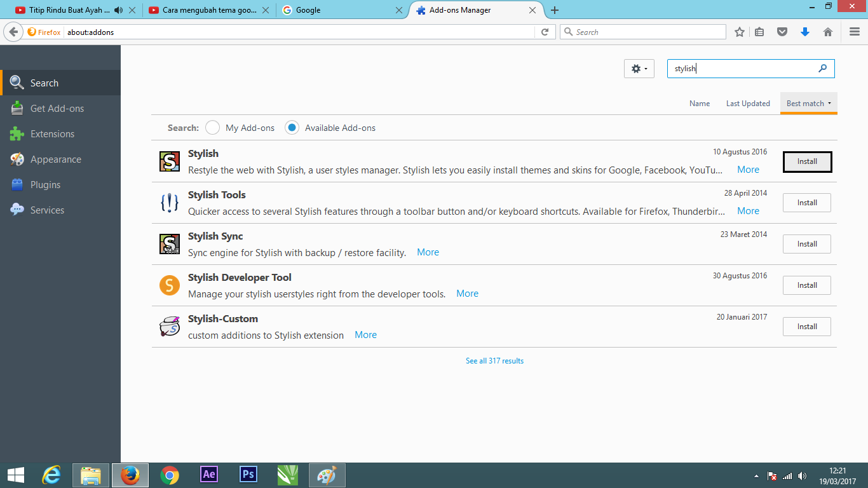Click the Stylish Tools add-on icon

point(170,203)
